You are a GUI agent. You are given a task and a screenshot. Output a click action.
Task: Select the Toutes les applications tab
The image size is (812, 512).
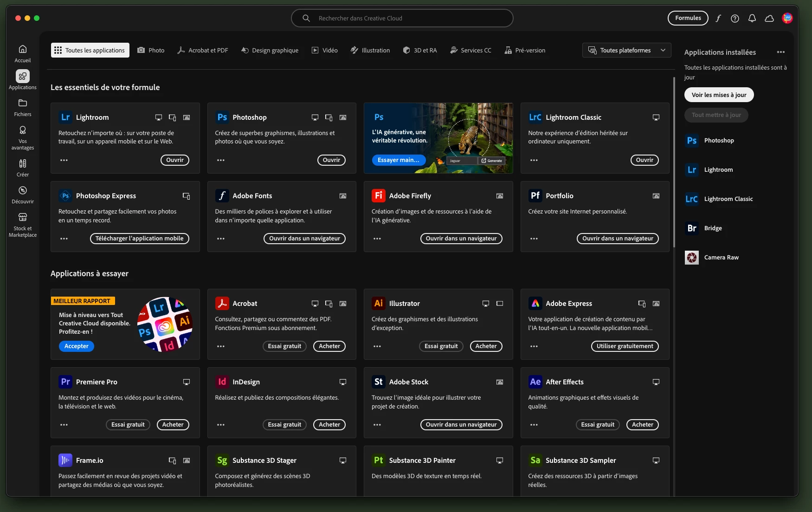coord(90,50)
